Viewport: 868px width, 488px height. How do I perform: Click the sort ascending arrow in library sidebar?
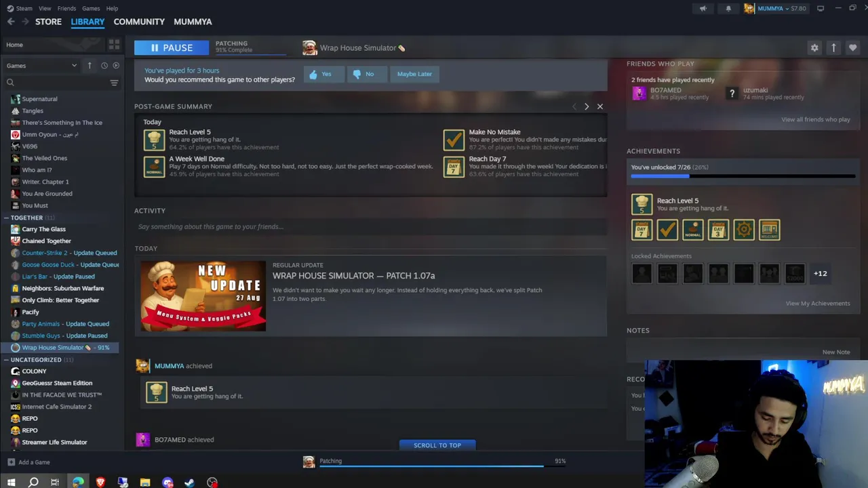coord(90,66)
